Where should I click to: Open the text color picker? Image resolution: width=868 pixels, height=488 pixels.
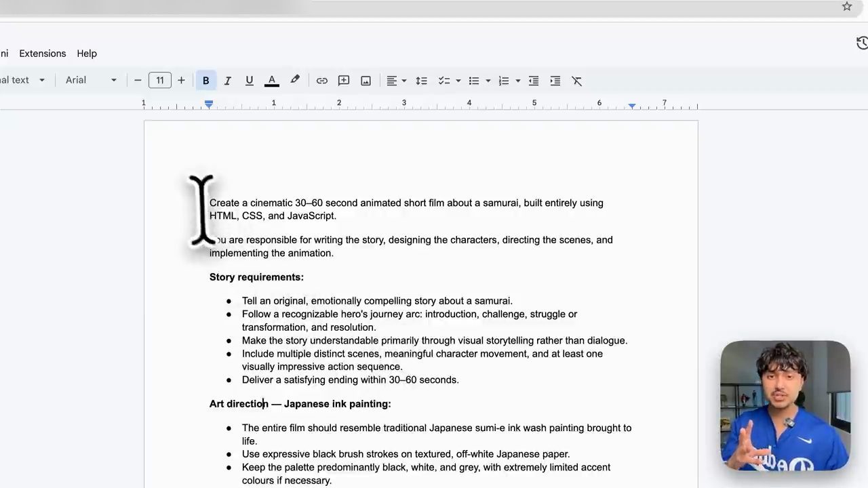271,81
